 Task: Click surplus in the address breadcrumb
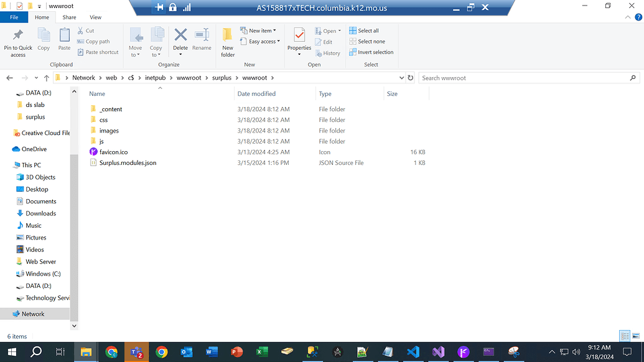(x=222, y=78)
